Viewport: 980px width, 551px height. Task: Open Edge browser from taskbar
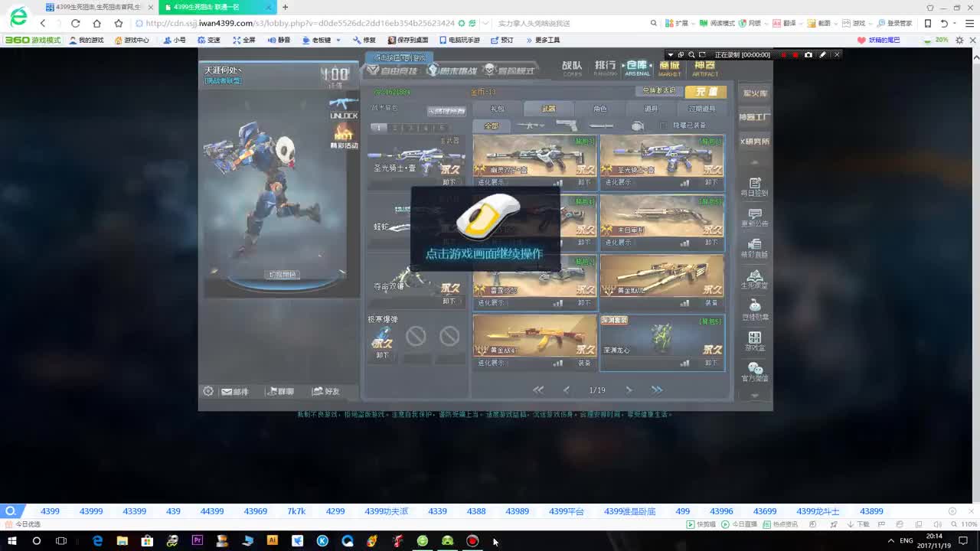pyautogui.click(x=97, y=541)
